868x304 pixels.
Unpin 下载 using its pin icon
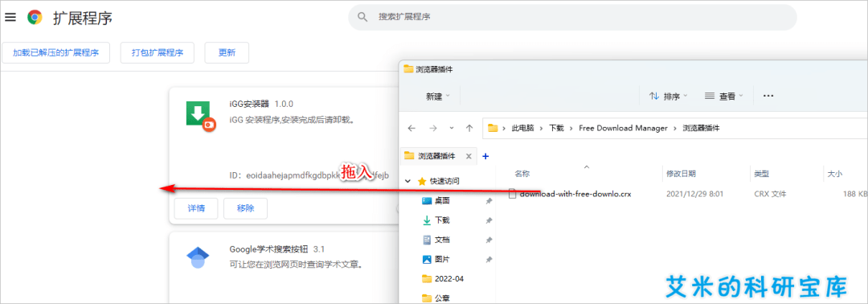pyautogui.click(x=489, y=220)
